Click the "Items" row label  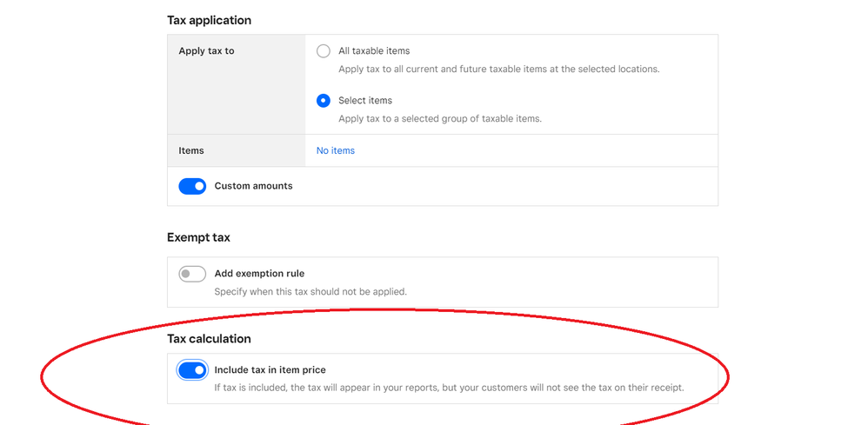click(x=191, y=150)
